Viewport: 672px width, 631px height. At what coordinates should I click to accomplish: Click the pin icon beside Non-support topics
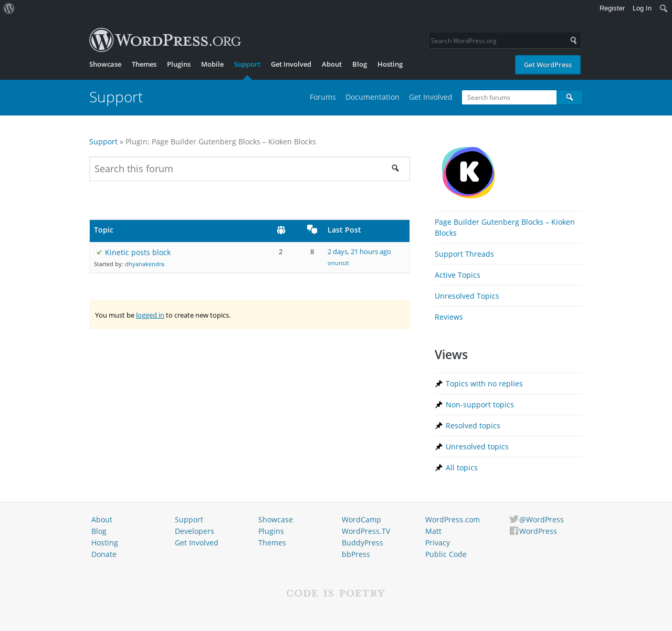(x=439, y=405)
